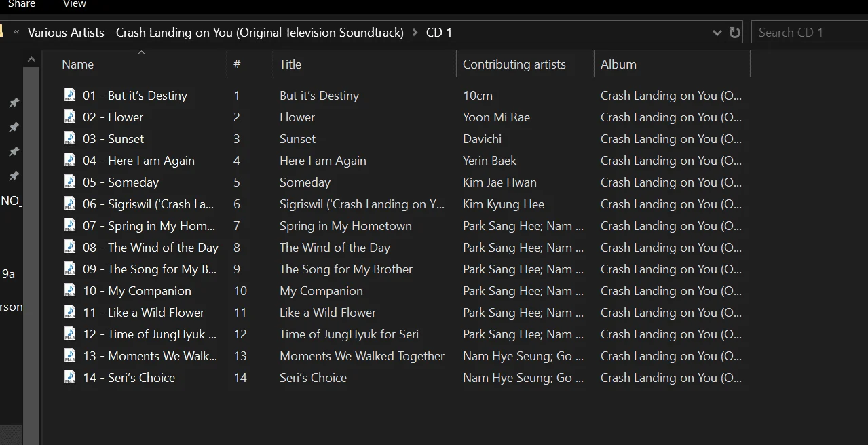The image size is (868, 445).
Task: Click the audio file icon for 01 - But it's Destiny
Action: (x=70, y=95)
